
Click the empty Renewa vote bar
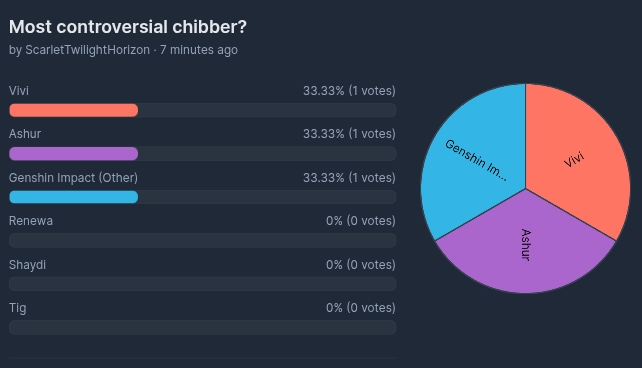click(203, 240)
